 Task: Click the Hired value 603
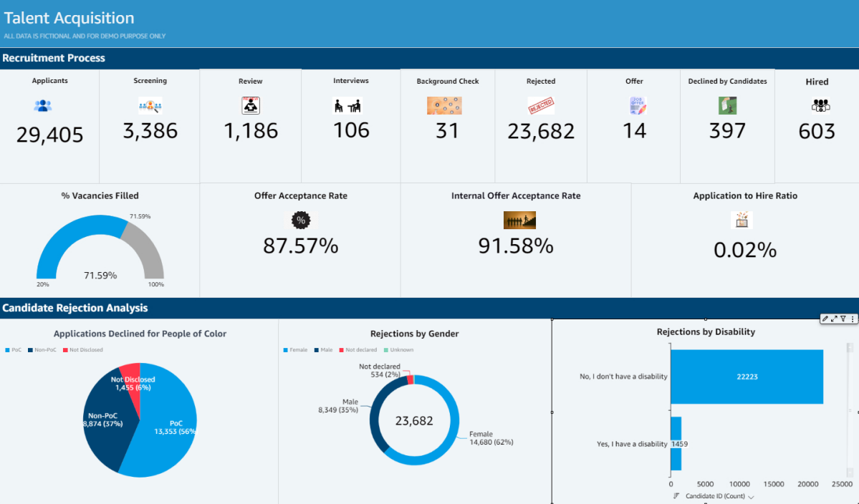point(816,131)
